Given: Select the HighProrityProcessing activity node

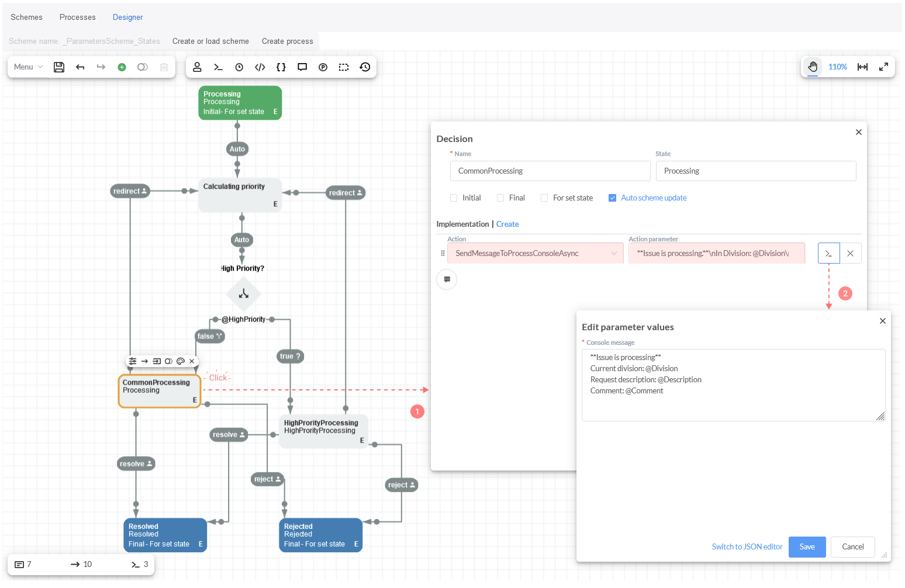Looking at the screenshot, I should click(x=324, y=431).
